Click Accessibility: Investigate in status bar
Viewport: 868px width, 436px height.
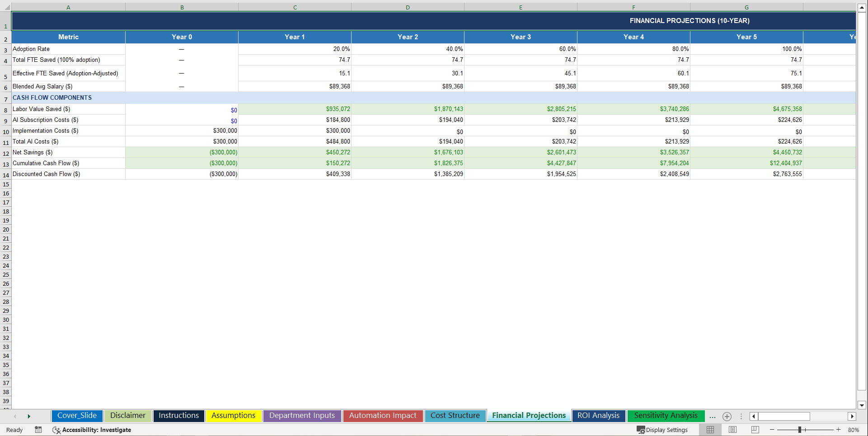(x=96, y=430)
